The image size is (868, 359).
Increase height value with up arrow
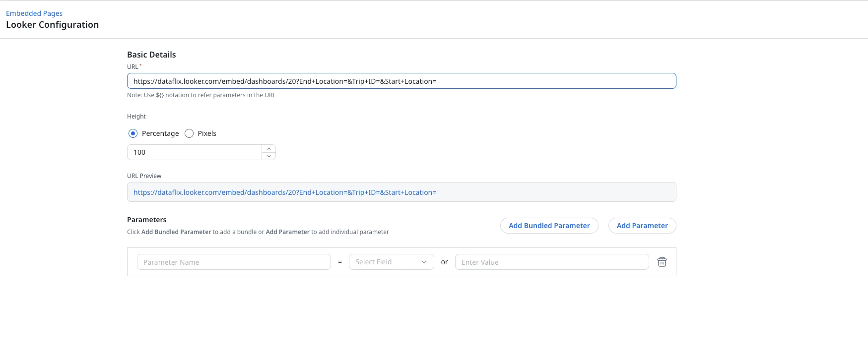[268, 149]
